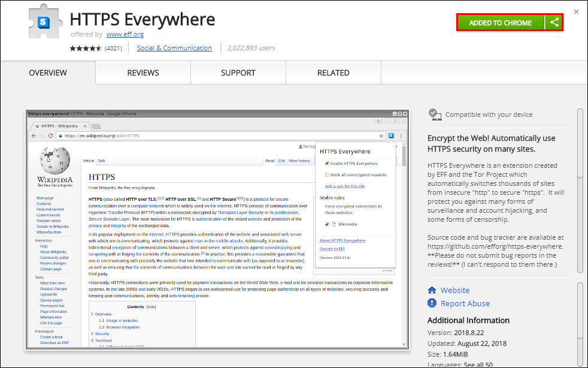
Task: Click the Additional Information heading
Action: coord(468,320)
